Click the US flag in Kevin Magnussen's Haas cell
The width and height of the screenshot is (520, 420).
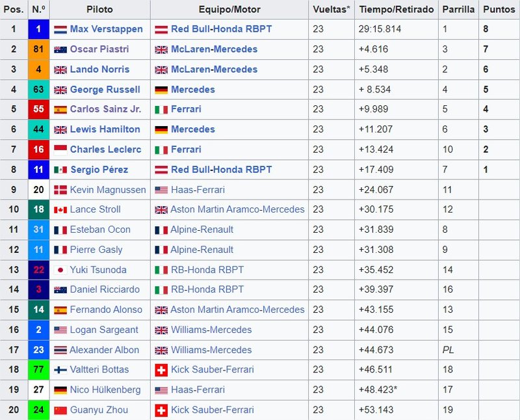161,190
